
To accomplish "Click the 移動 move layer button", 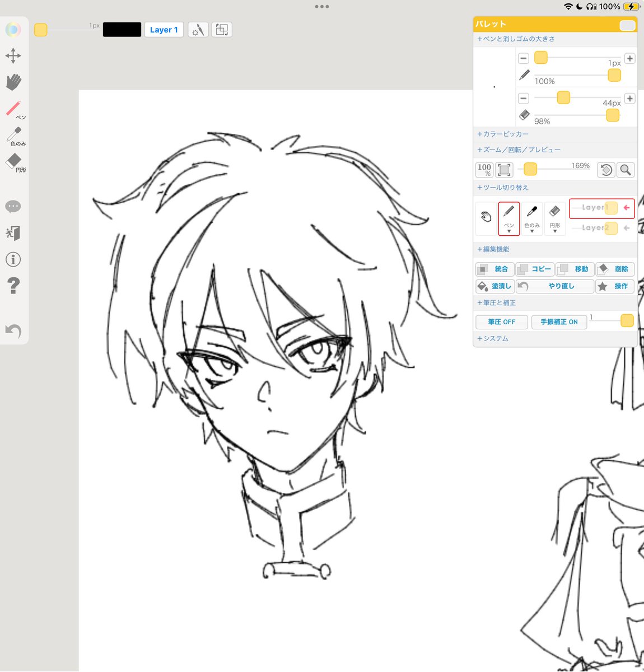I will [575, 269].
